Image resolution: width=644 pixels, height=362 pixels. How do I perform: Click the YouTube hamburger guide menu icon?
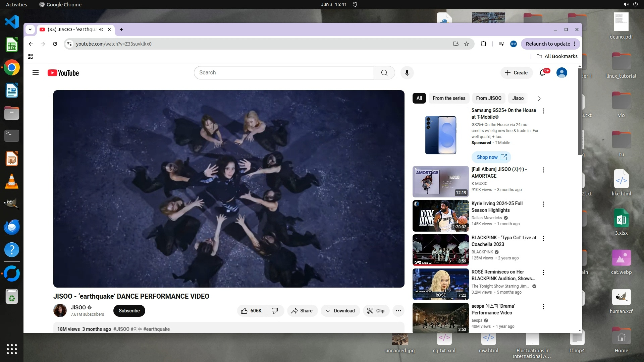pyautogui.click(x=36, y=73)
